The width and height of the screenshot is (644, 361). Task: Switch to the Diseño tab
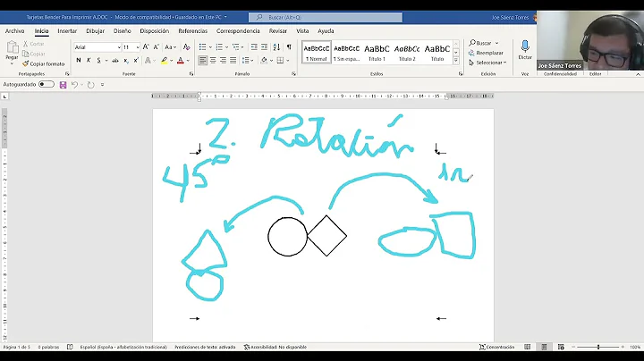[x=122, y=31]
